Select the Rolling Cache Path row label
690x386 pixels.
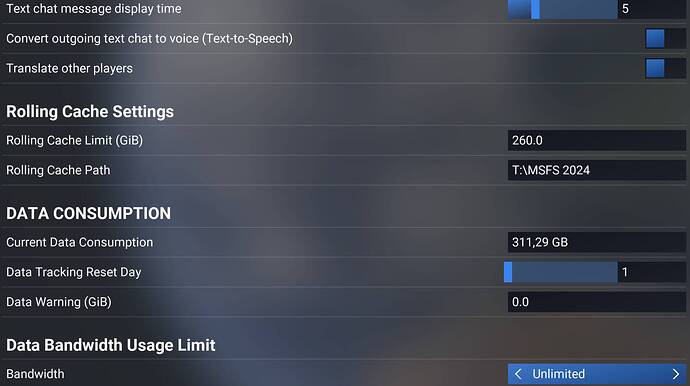58,170
